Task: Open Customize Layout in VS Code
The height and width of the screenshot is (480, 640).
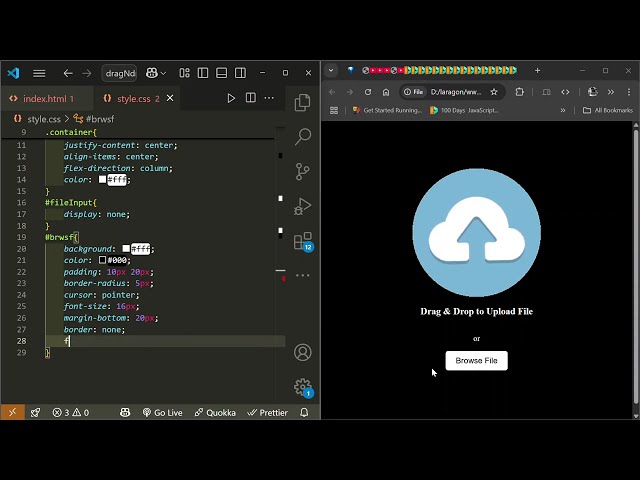Action: coord(184,73)
